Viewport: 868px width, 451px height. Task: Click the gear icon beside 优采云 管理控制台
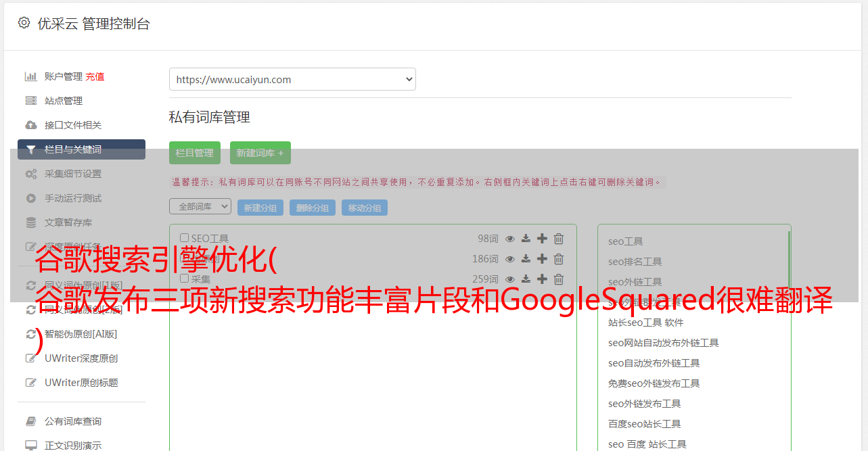click(x=24, y=23)
